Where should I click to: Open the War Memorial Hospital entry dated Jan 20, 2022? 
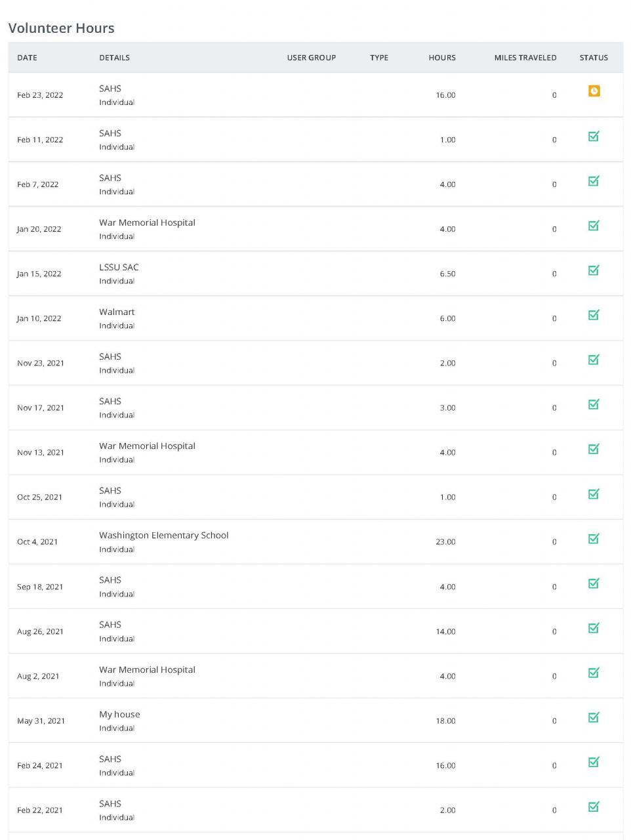(x=147, y=222)
